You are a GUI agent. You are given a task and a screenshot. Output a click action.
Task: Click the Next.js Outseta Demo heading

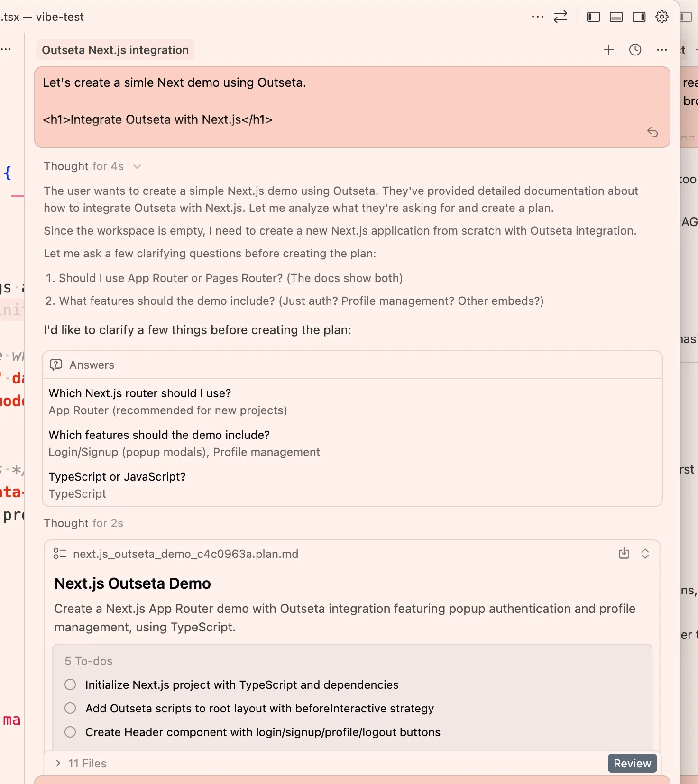[x=132, y=583]
